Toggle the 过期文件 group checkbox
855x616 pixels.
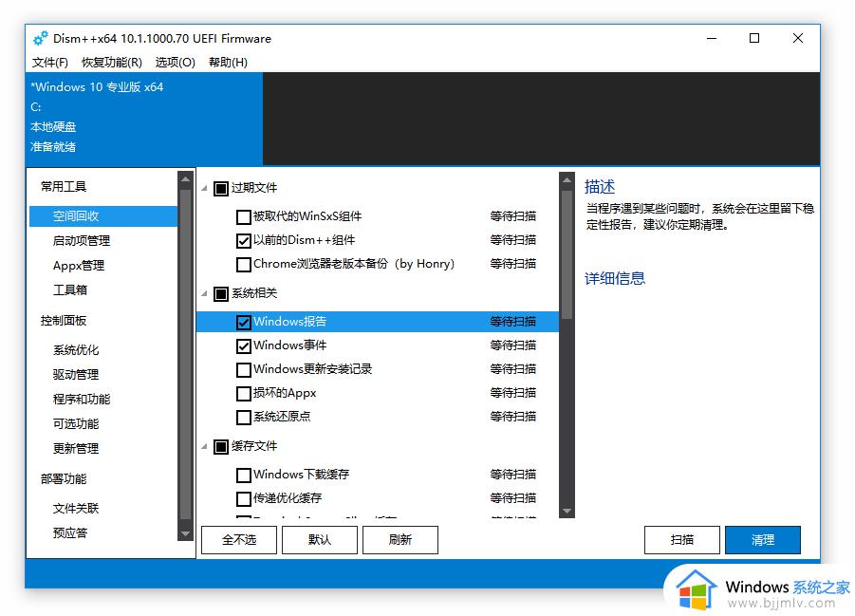[221, 189]
